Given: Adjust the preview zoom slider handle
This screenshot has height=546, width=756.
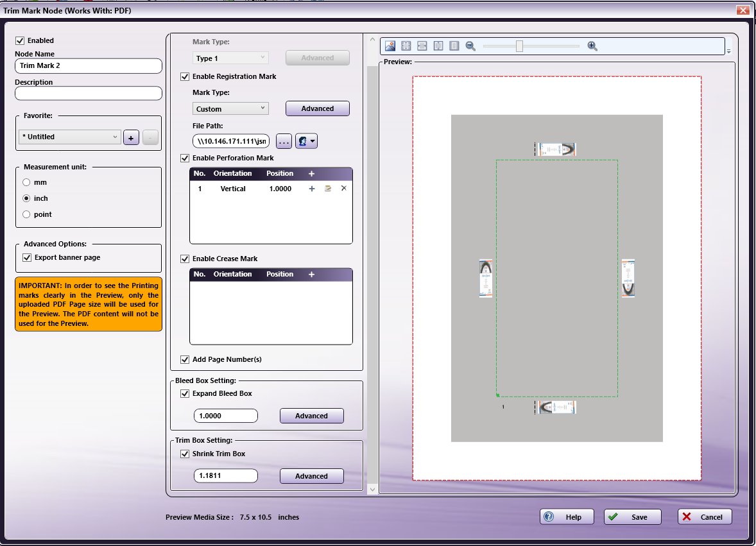Looking at the screenshot, I should [x=519, y=46].
